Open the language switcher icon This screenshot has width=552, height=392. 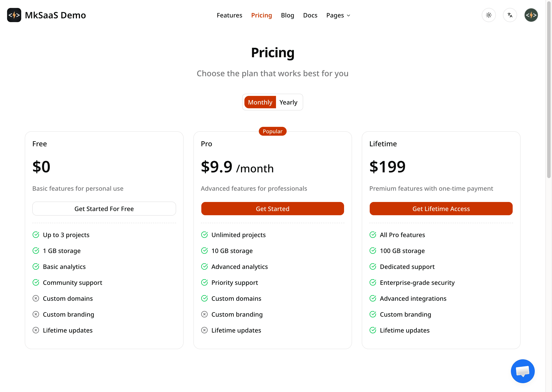coord(510,15)
